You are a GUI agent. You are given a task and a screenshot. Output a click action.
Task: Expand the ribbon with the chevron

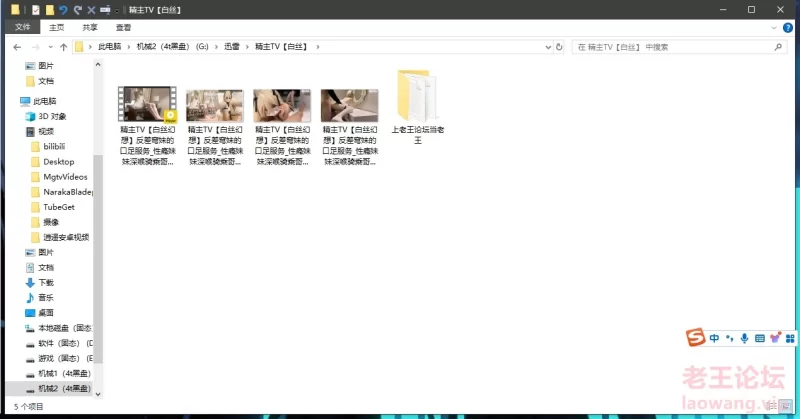[x=773, y=28]
